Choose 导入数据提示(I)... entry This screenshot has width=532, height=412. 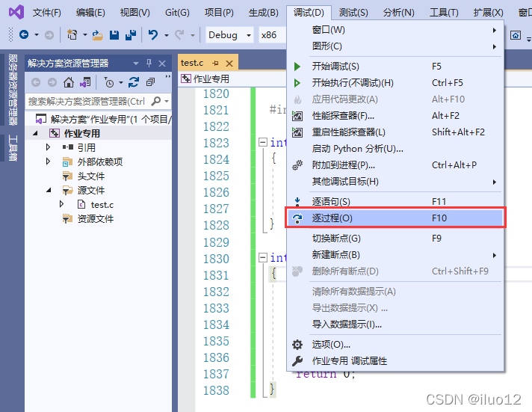click(x=395, y=325)
